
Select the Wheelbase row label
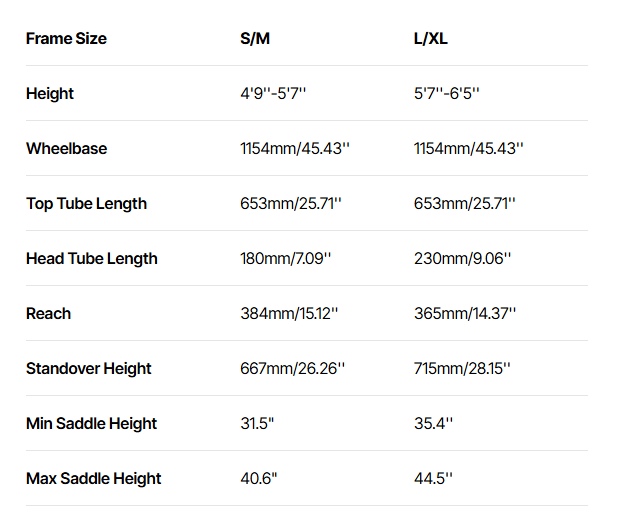point(66,149)
